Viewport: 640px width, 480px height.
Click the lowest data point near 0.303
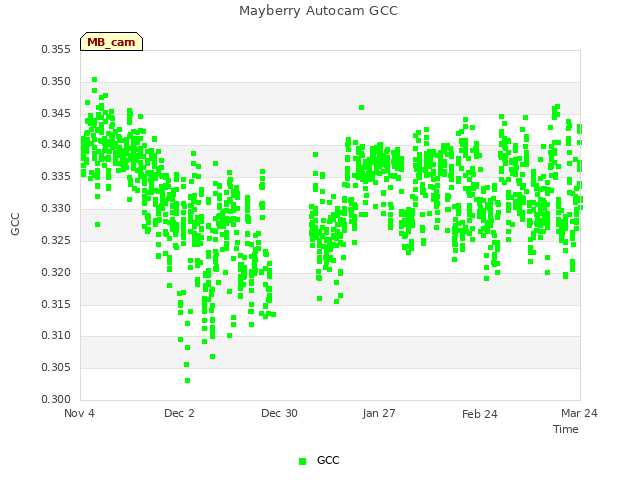pos(187,380)
